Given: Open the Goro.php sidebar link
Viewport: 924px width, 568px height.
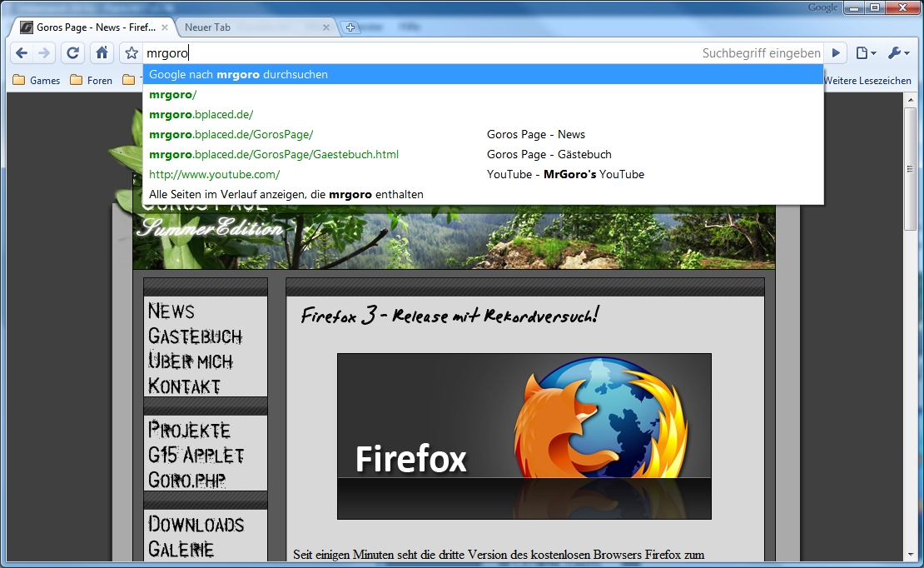Looking at the screenshot, I should pyautogui.click(x=186, y=480).
